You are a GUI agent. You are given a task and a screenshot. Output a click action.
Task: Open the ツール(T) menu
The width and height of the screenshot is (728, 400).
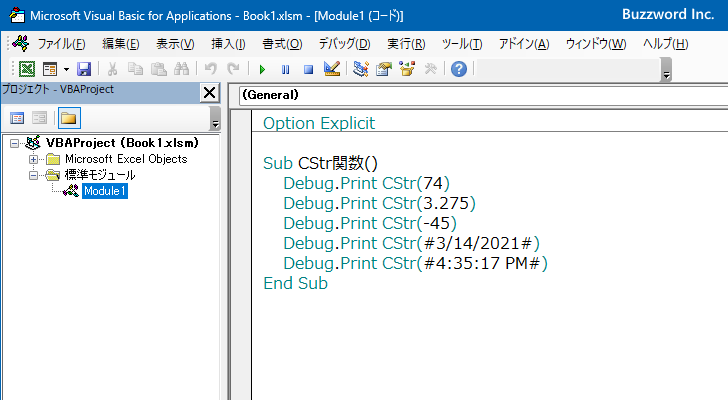pyautogui.click(x=462, y=44)
